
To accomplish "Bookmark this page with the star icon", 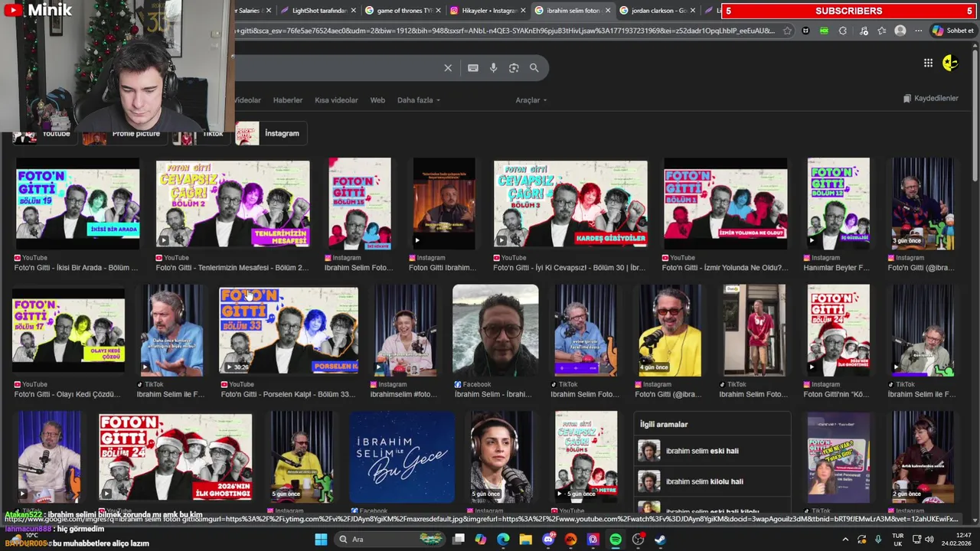I will coord(787,31).
